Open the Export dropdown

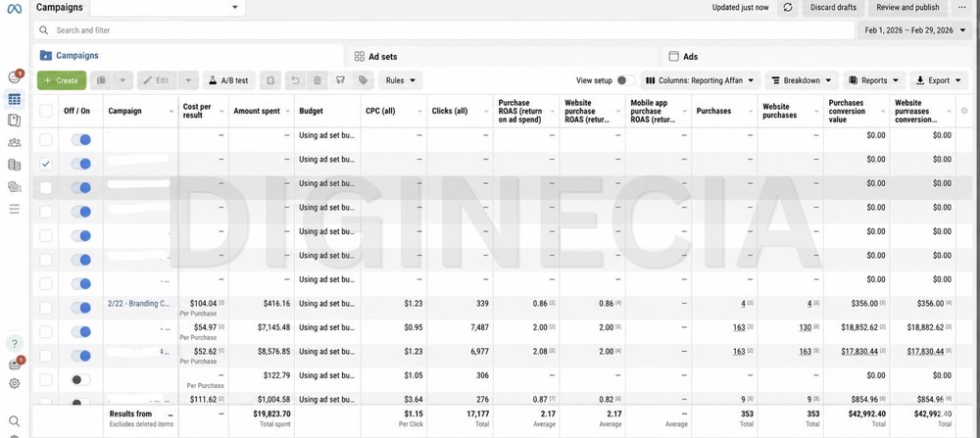coord(940,80)
